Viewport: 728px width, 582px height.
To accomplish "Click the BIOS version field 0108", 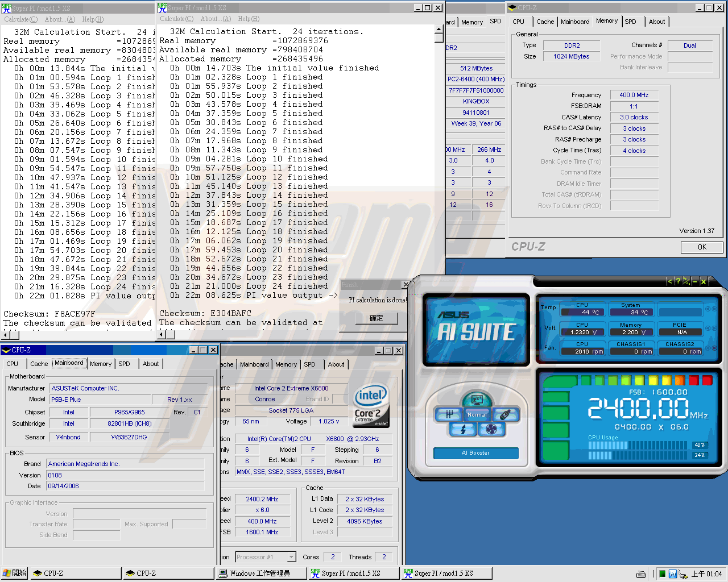I will (x=125, y=475).
